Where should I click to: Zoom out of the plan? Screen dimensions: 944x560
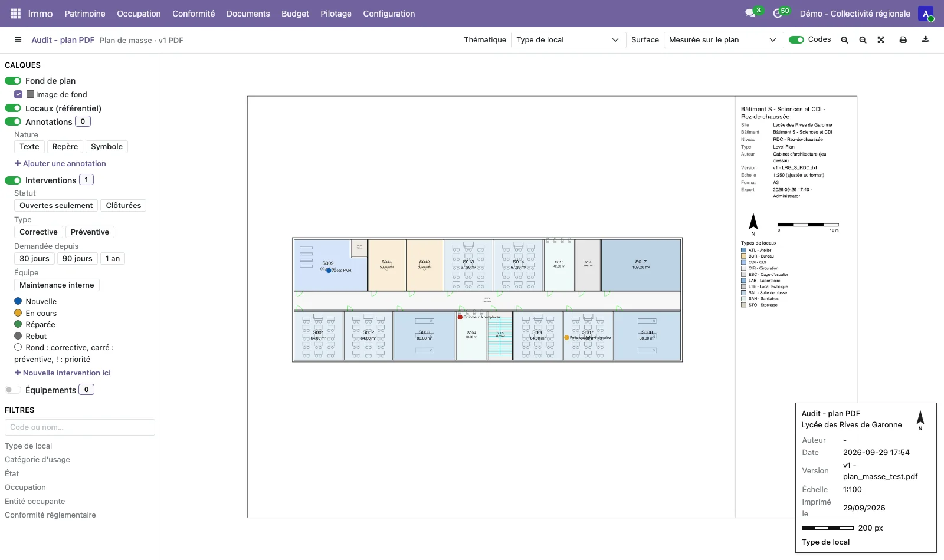(863, 40)
